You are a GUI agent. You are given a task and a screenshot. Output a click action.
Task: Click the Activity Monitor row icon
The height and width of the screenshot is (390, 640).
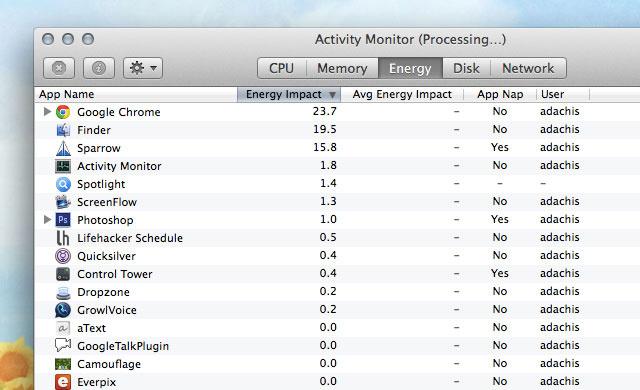click(63, 166)
